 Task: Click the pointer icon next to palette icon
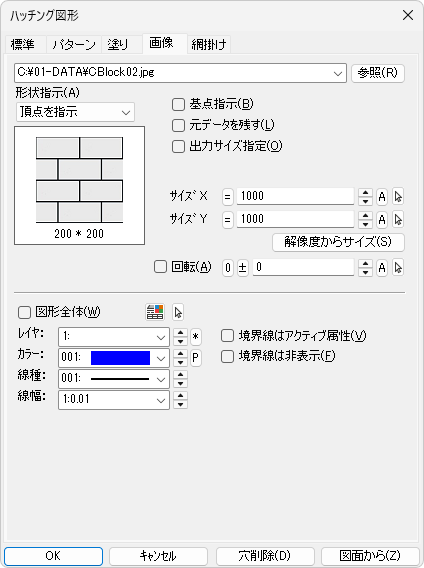click(x=178, y=312)
